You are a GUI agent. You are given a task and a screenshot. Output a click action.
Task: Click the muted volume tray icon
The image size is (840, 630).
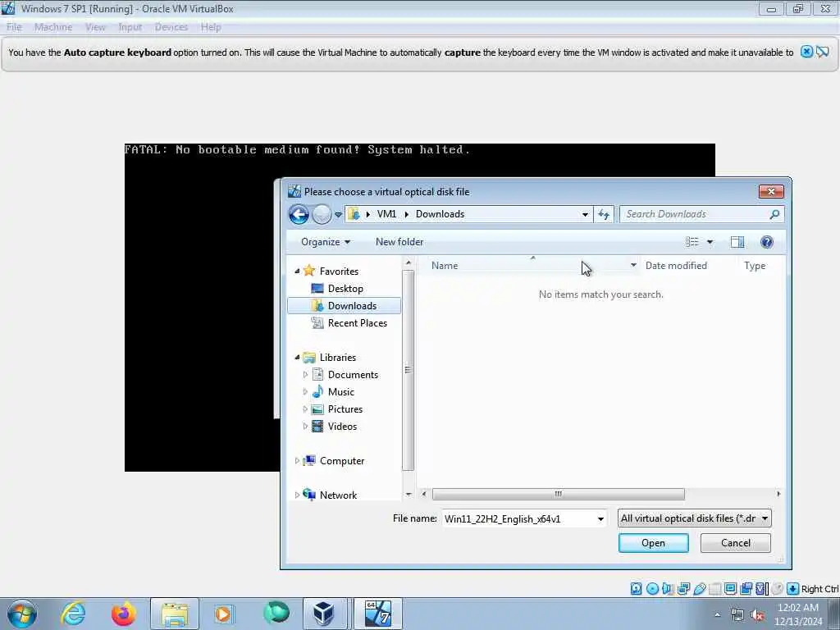757,615
